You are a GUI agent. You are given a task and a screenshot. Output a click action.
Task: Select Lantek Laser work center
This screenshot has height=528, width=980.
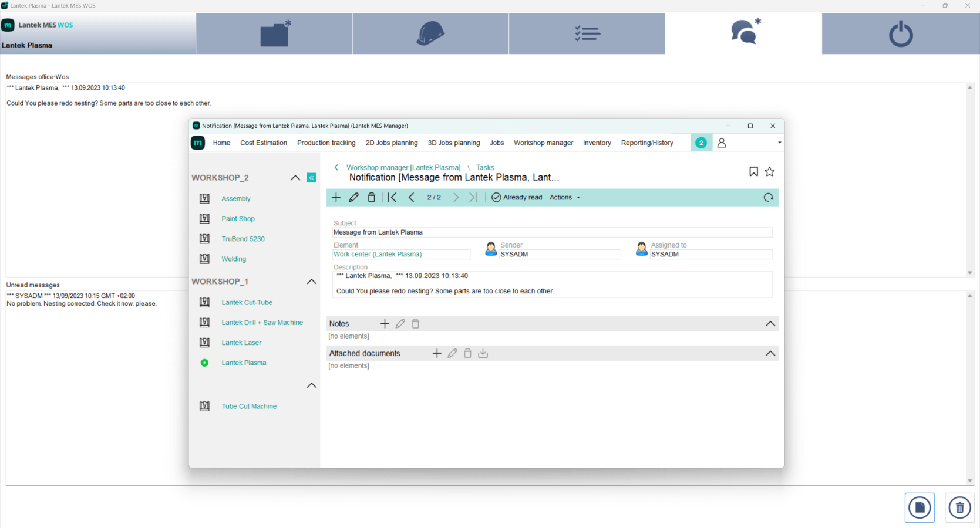pyautogui.click(x=241, y=343)
